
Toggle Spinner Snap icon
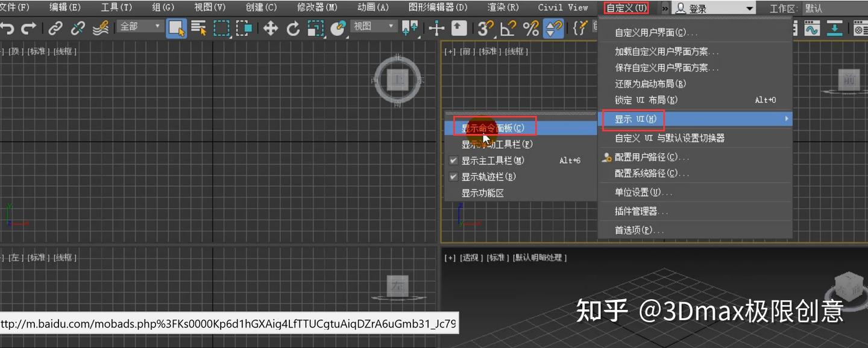[553, 28]
